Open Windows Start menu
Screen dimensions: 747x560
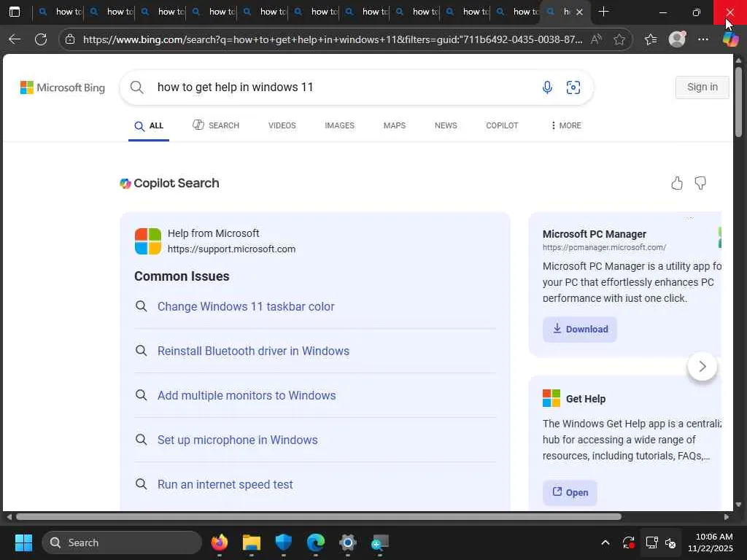coord(23,542)
